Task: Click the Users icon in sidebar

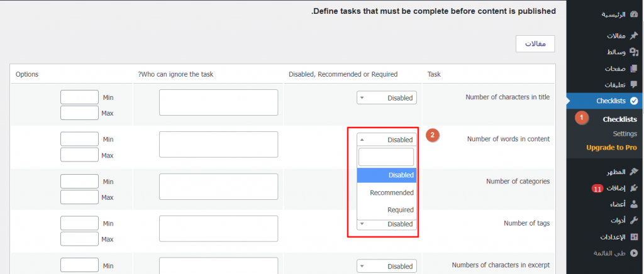Action: (x=633, y=204)
